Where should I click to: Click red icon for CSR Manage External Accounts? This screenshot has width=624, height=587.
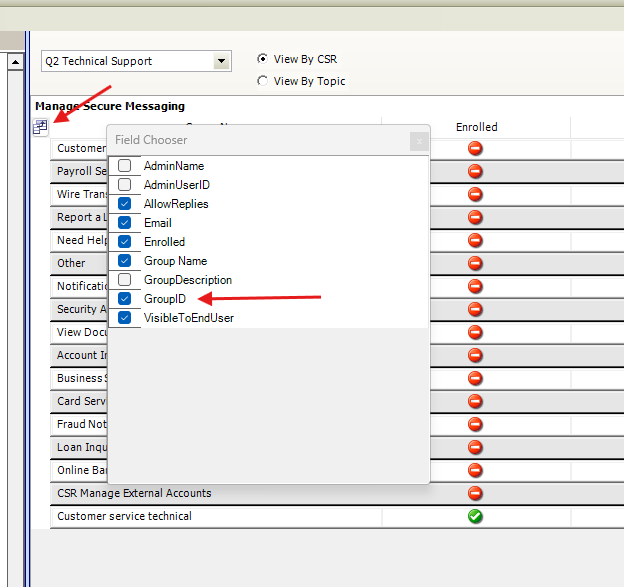coord(475,493)
